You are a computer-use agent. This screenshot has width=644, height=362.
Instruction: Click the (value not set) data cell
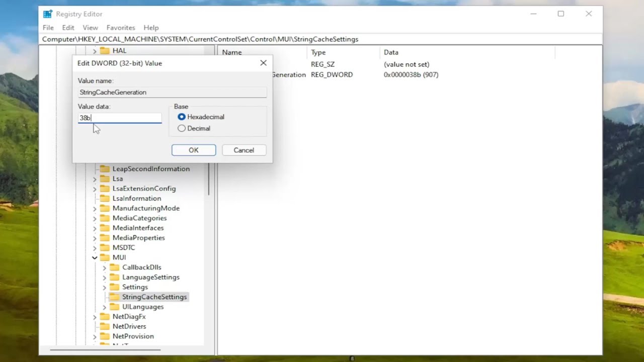(407, 64)
